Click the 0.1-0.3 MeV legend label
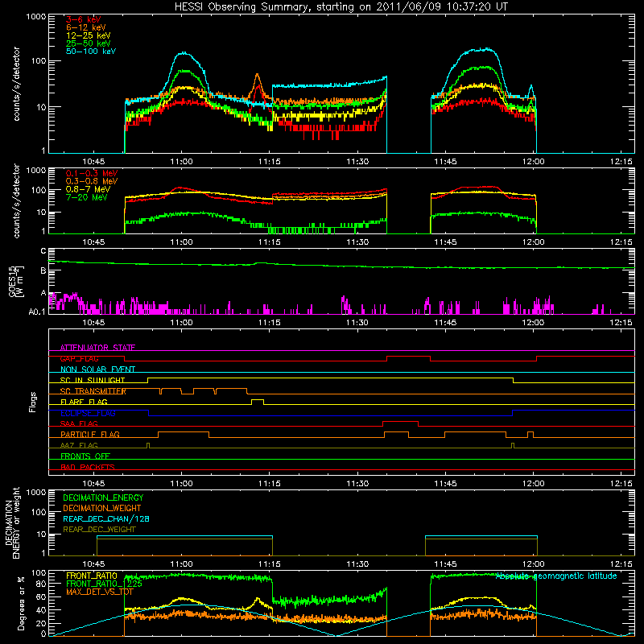The height and width of the screenshot is (644, 644). 92,174
